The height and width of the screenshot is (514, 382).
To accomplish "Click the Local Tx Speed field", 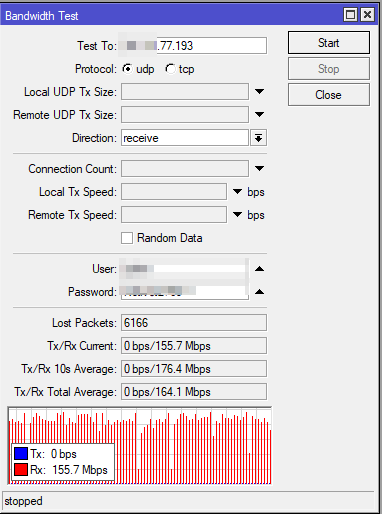I will tap(174, 192).
